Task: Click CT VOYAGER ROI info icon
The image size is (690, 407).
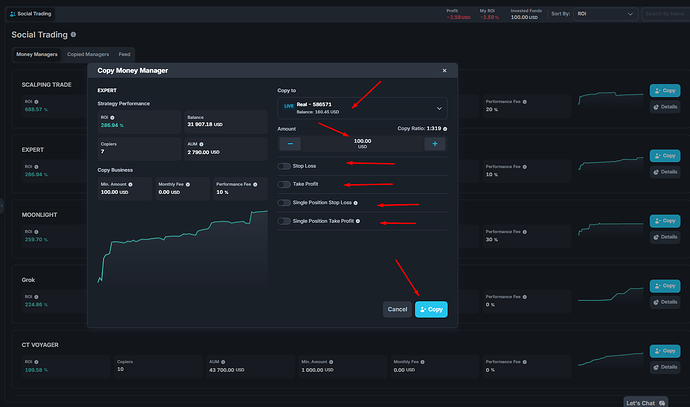Action: (36, 362)
